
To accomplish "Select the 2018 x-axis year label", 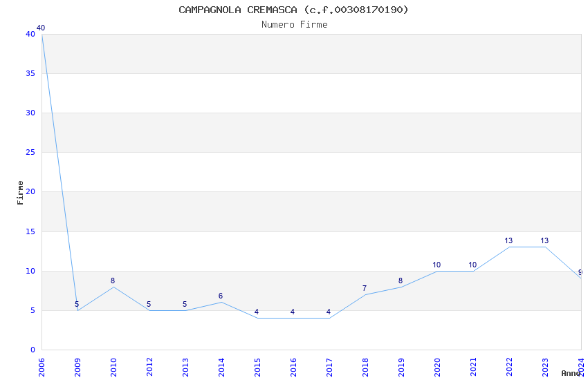I will [x=366, y=368].
